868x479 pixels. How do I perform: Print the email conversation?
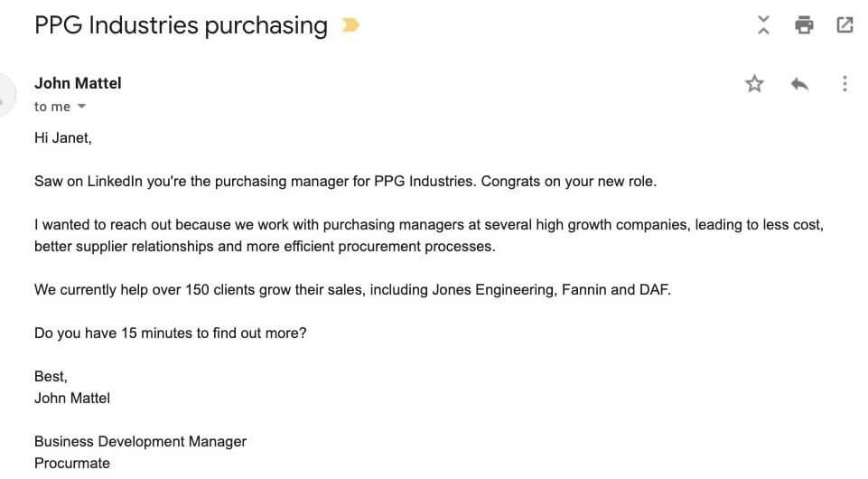(x=804, y=25)
